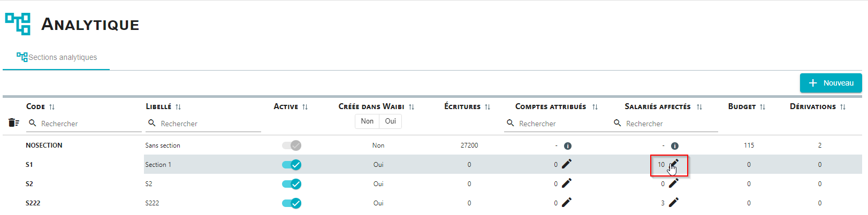Click NOSECTION salariés affectés info icon

tap(675, 146)
